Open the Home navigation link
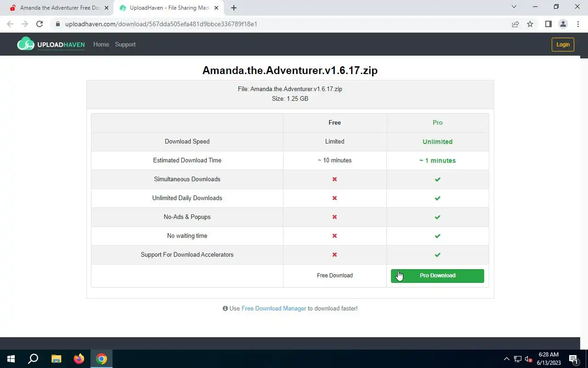Viewport: 588px width, 368px height. [x=101, y=45]
